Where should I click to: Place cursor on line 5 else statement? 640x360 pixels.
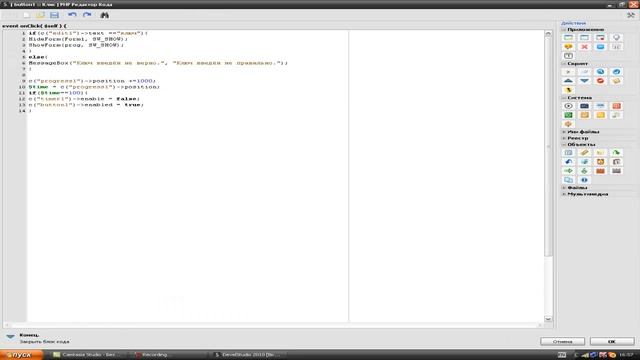click(x=38, y=57)
